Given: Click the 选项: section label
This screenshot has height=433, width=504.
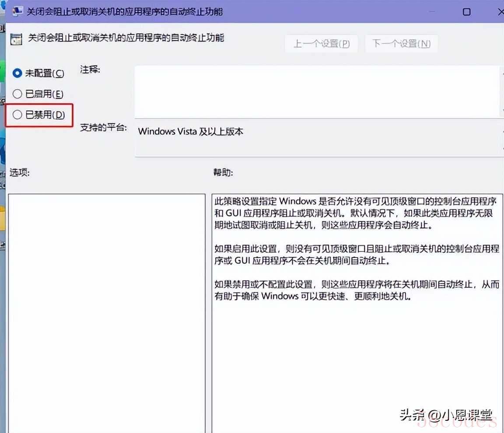Looking at the screenshot, I should pos(19,172).
